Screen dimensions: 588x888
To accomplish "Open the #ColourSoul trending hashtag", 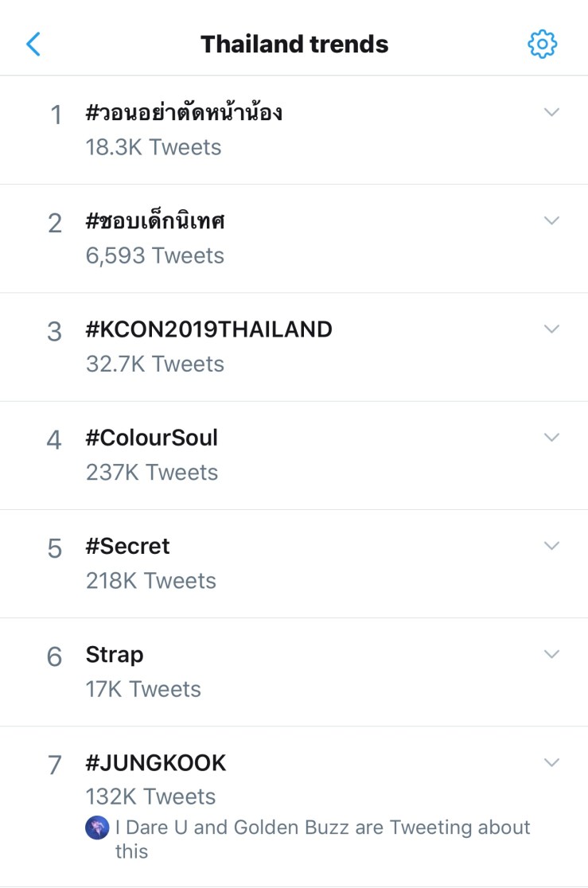I will coord(151,438).
